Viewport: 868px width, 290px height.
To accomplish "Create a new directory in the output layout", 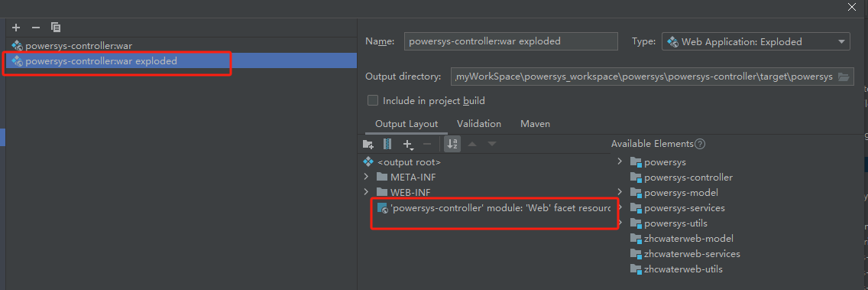I will coord(368,144).
